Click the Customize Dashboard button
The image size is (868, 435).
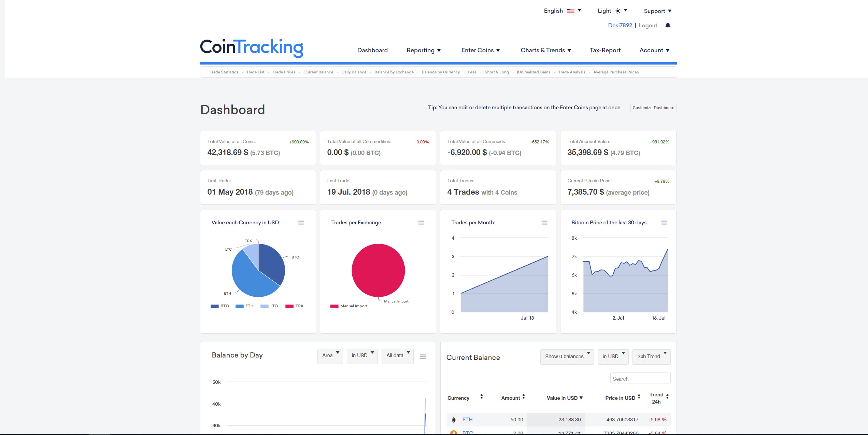click(653, 108)
